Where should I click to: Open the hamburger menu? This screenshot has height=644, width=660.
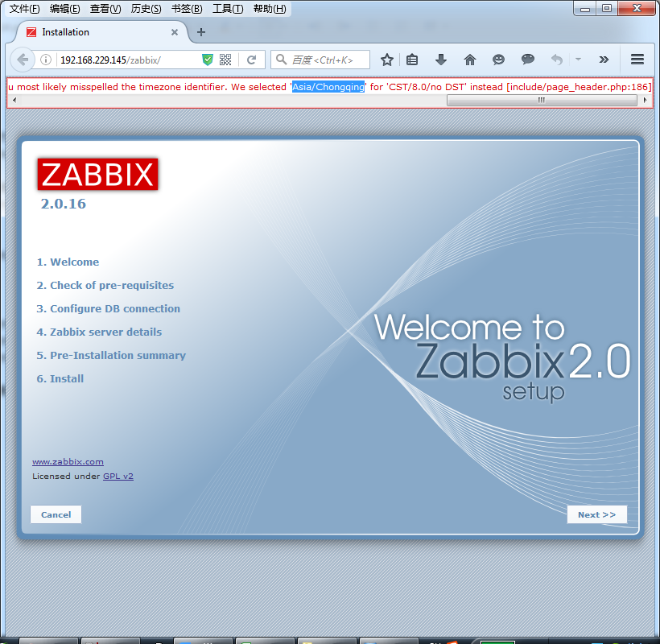pos(637,60)
